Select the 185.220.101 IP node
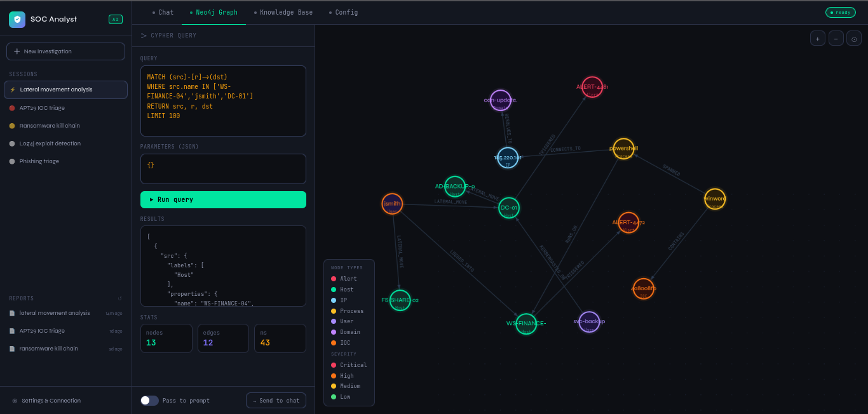 click(x=508, y=157)
